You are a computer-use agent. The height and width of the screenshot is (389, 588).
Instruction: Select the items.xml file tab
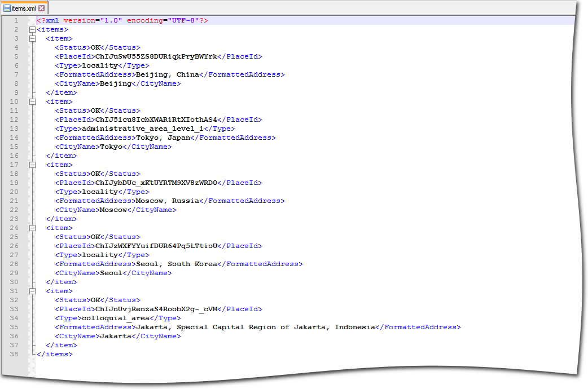(24, 8)
